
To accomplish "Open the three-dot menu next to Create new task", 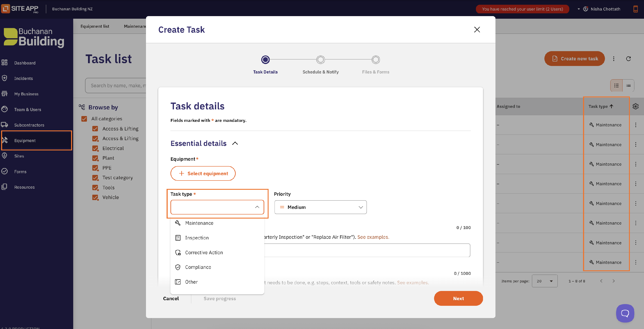I will pos(614,58).
